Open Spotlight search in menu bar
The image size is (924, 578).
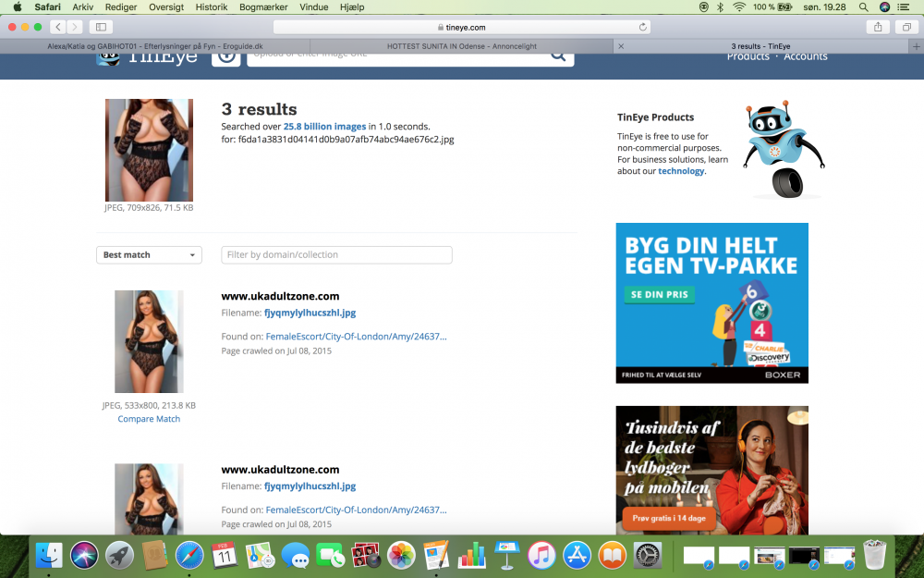coord(863,7)
